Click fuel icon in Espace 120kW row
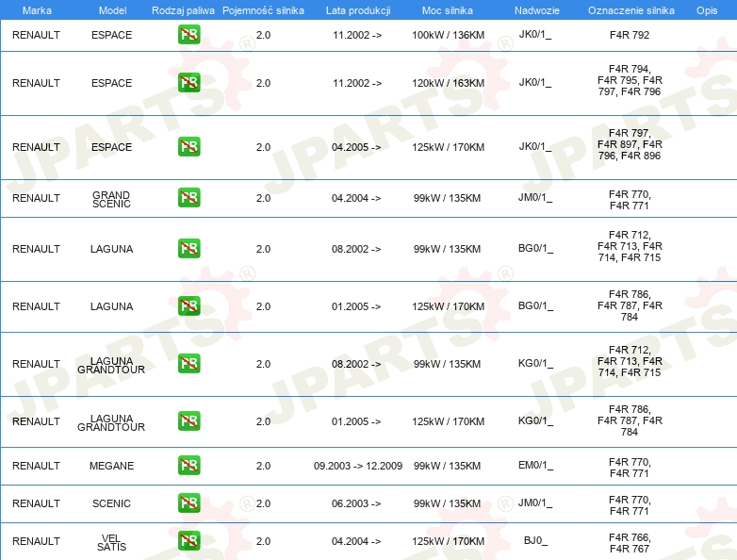The image size is (737, 560). [x=188, y=83]
